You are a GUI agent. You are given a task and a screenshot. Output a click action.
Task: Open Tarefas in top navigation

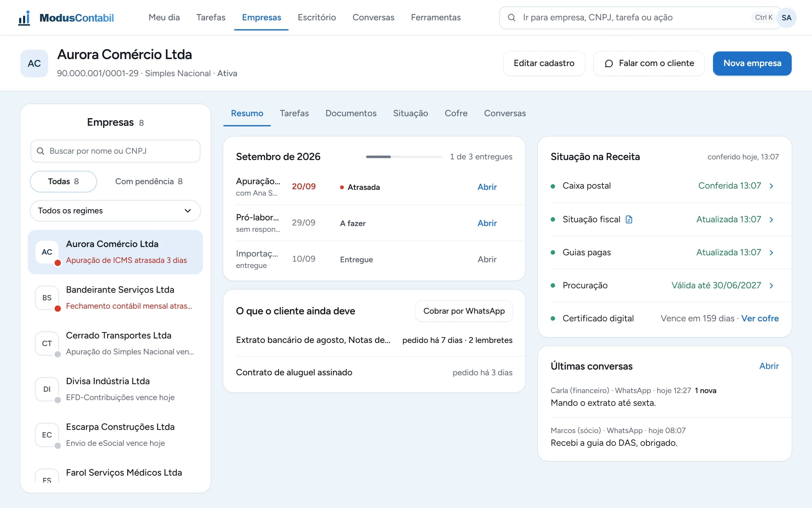(x=211, y=17)
